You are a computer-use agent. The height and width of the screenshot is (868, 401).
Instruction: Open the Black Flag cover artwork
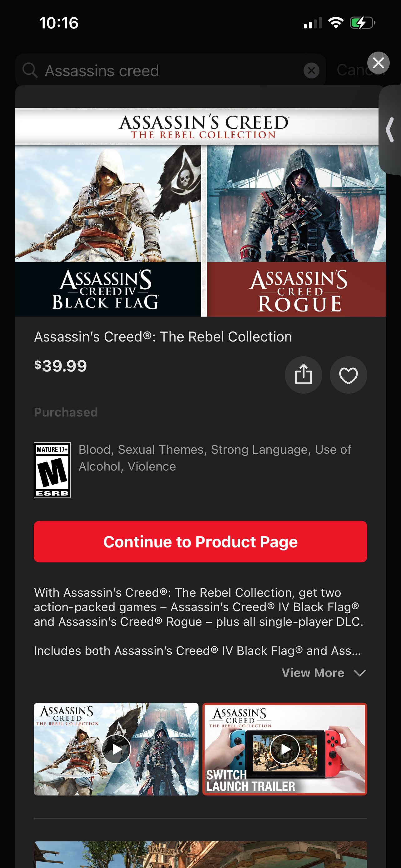[x=108, y=231]
